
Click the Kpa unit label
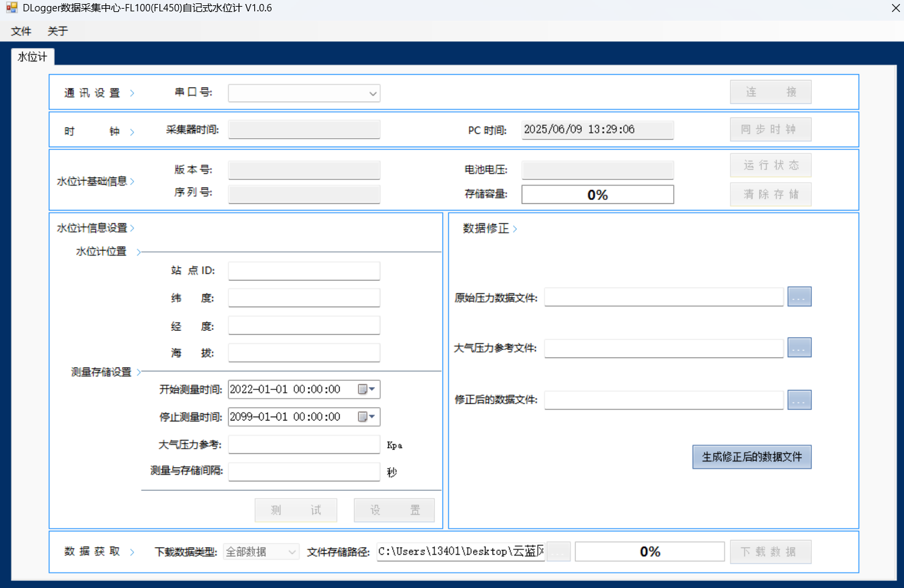[395, 445]
